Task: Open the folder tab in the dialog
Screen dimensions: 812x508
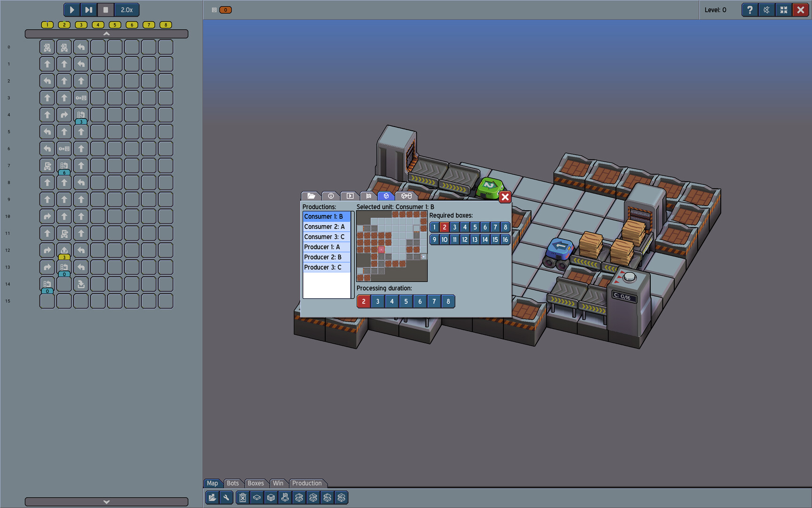Action: coord(311,196)
